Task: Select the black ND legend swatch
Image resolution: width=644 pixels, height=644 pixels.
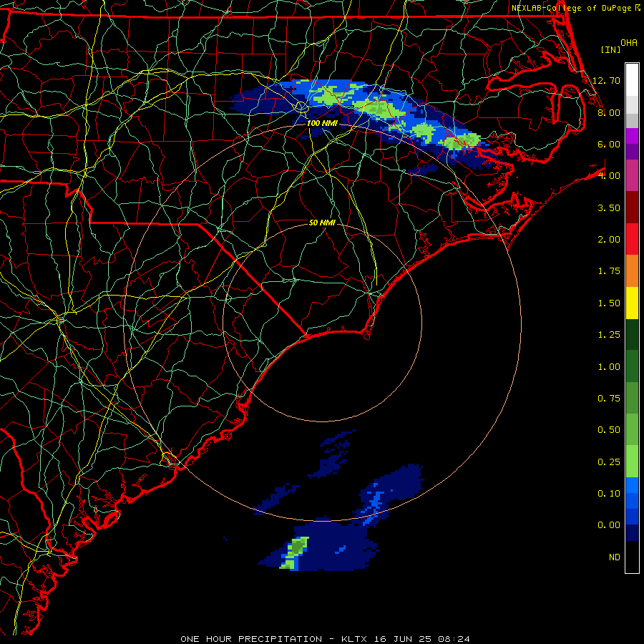Action: (x=632, y=557)
